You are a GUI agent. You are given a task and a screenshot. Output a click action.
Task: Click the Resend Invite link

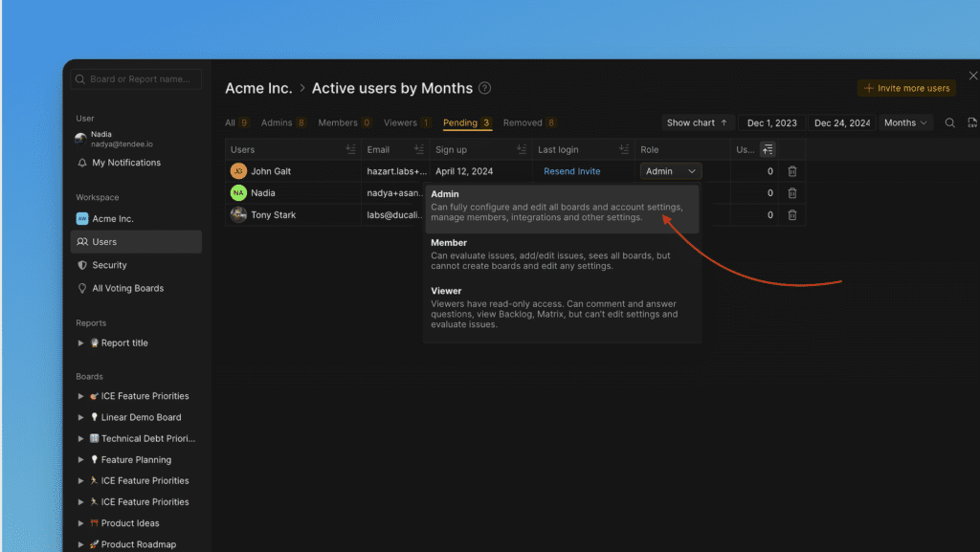pos(571,171)
